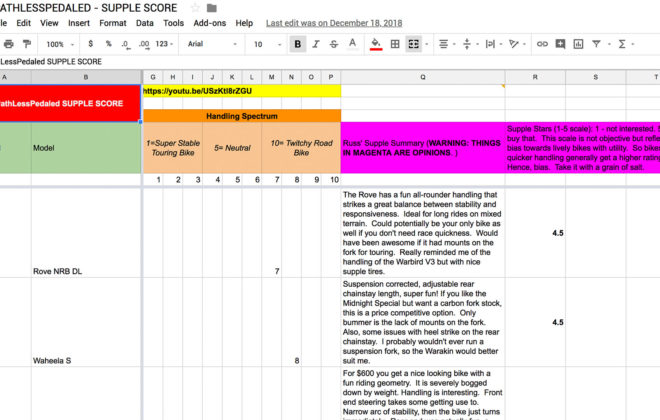
Task: Open the Format menu
Action: 112,22
